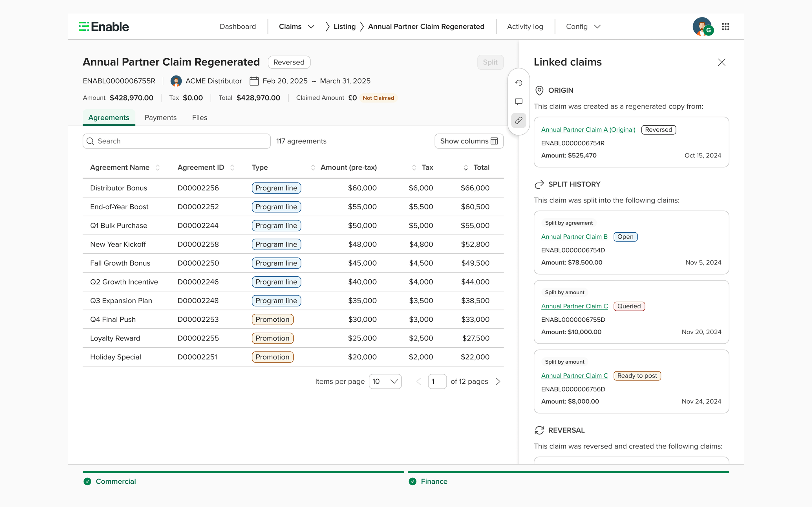Toggle sorting on the Total column
Screen dimensions: 812x507
(465, 167)
